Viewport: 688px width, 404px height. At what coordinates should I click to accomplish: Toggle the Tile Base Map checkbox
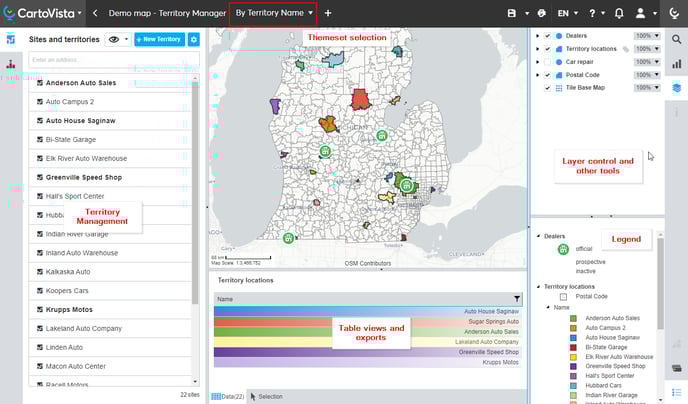tap(547, 88)
